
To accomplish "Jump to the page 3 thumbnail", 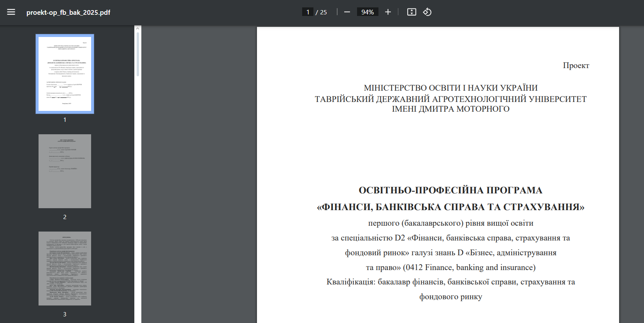I will point(65,269).
